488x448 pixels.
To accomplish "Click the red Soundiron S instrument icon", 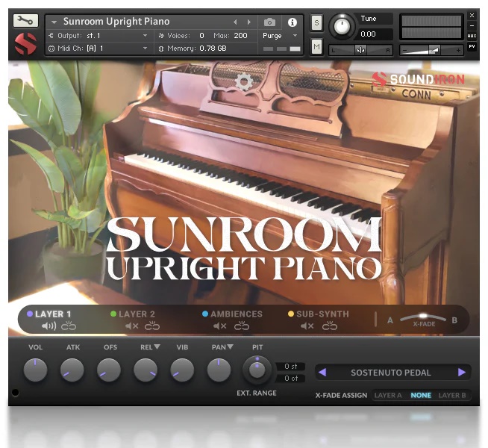I will click(x=25, y=43).
